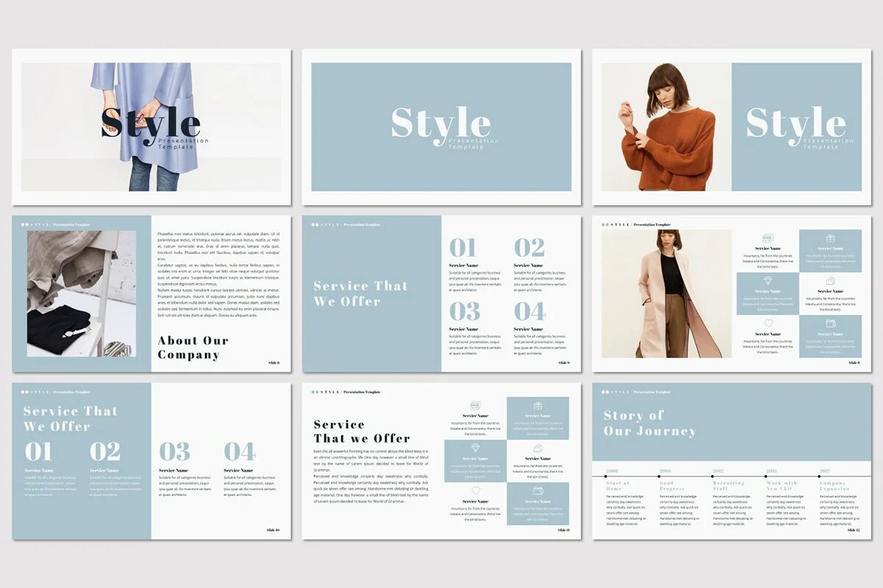Select the heart outline icon on slide 8
This screenshot has height=588, width=883.
768,324
